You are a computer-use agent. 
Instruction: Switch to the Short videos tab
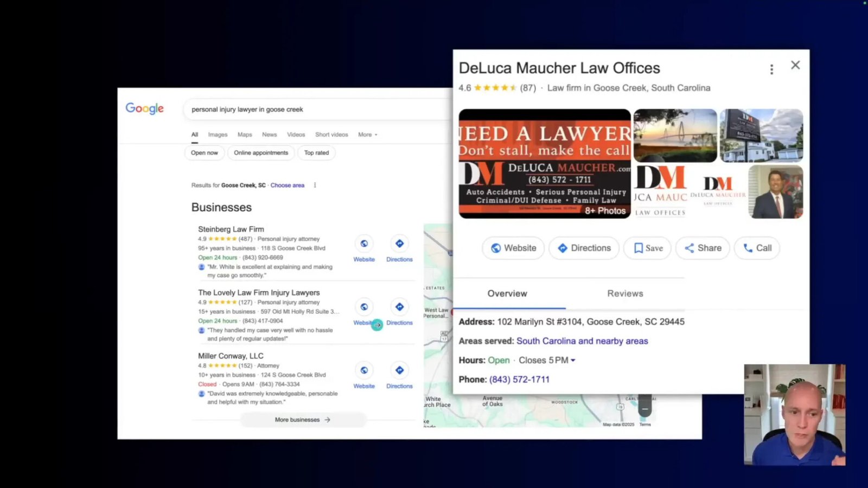pyautogui.click(x=331, y=134)
